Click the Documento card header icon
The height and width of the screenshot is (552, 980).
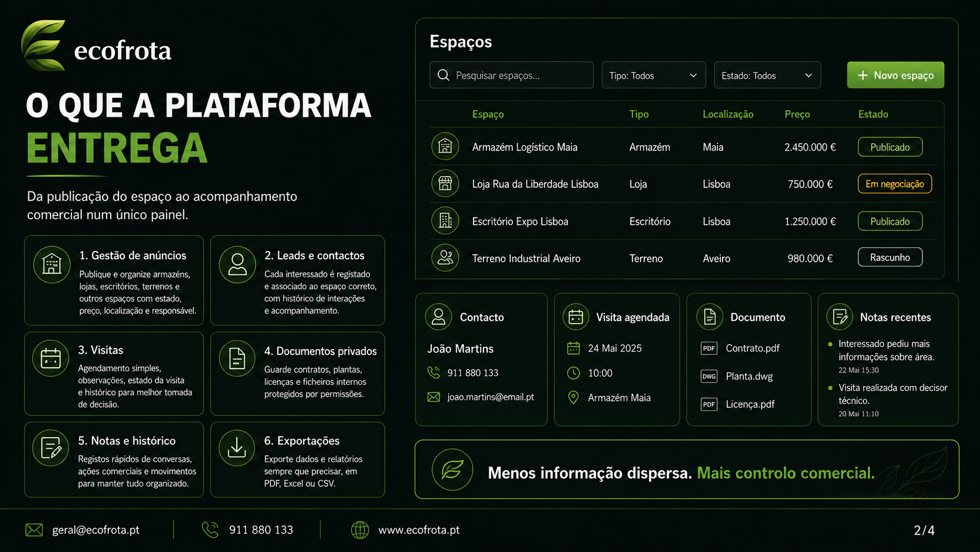pos(710,317)
